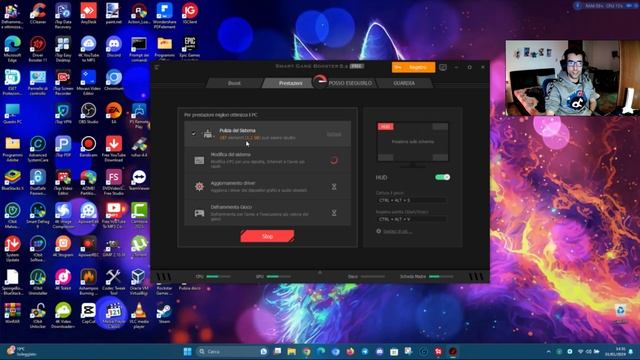Click the feedback screen icon in title bar

coord(443,67)
